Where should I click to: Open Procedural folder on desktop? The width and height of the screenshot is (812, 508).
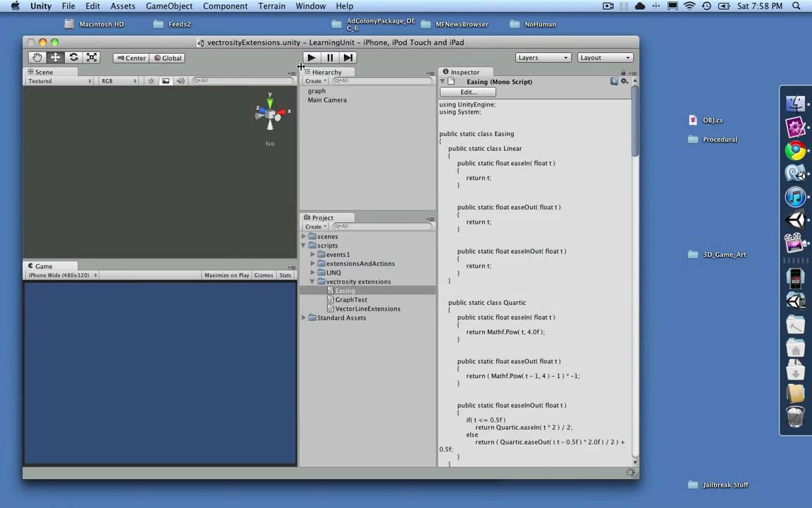pos(713,140)
